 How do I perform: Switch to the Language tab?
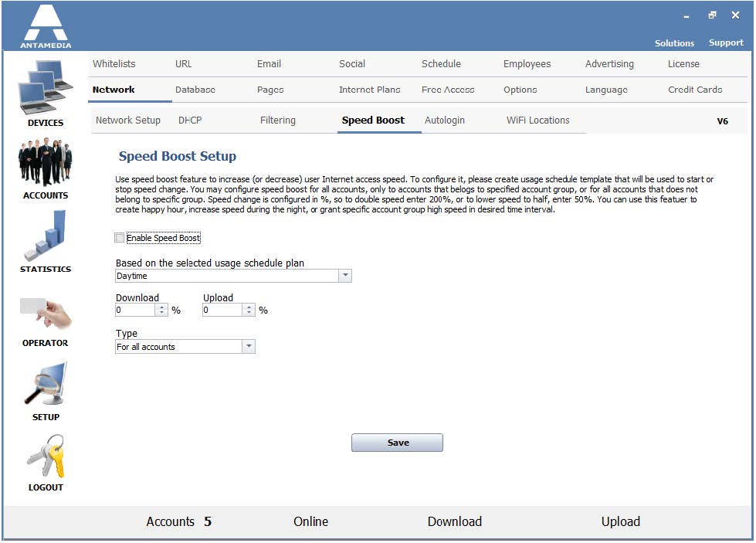tap(606, 90)
